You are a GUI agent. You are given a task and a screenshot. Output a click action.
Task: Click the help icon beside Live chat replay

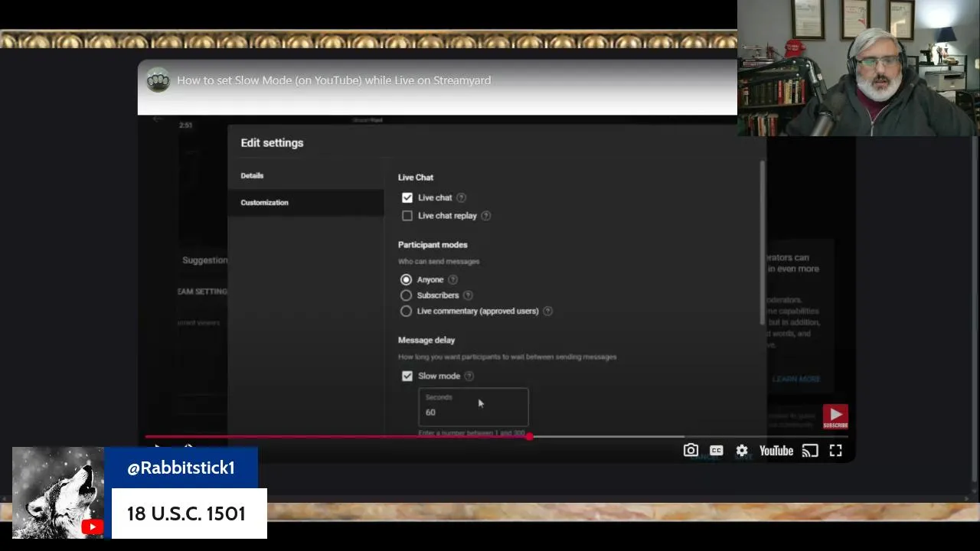[486, 216]
